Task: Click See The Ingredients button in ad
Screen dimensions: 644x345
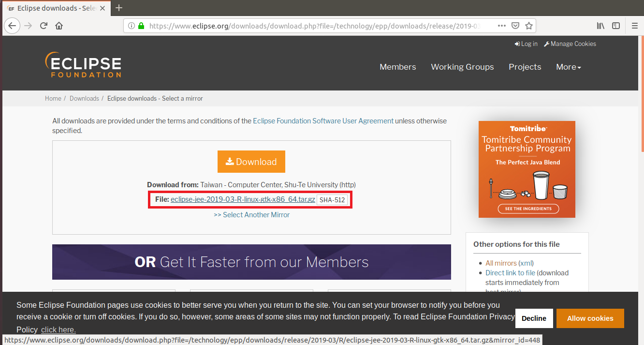Action: coord(528,209)
